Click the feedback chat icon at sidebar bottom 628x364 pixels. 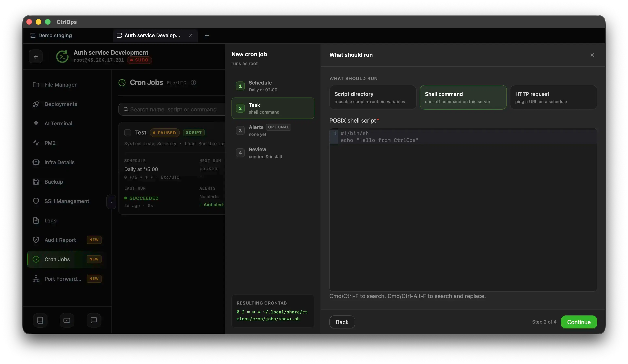94,320
